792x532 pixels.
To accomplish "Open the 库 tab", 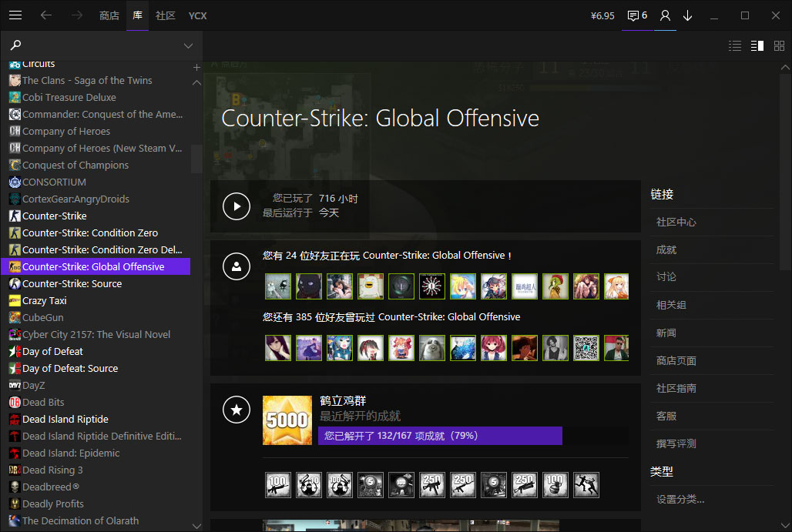I will (137, 15).
